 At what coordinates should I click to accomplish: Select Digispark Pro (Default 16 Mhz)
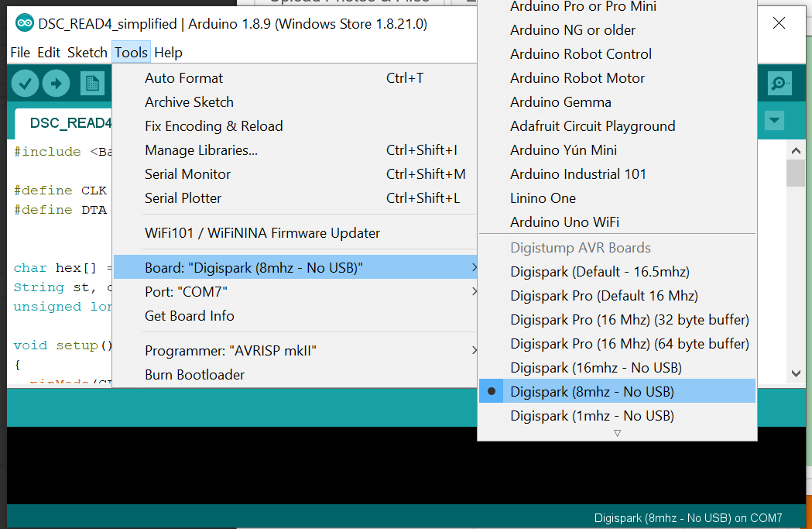coord(617,296)
